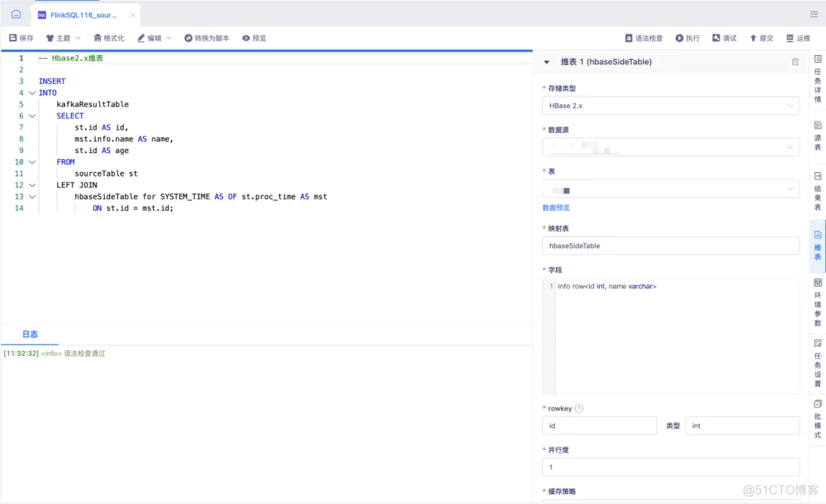Viewport: 826px width, 504px height.
Task: Open the 表 table dropdown
Action: 671,189
